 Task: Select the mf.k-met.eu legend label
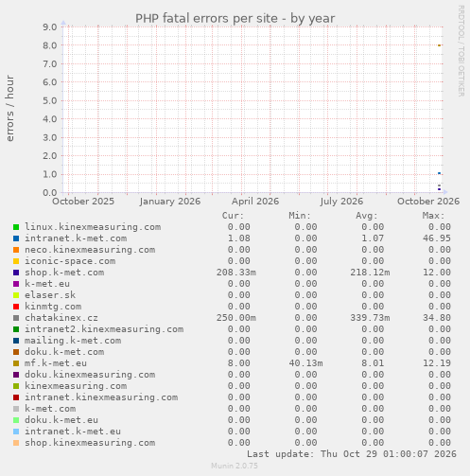(x=56, y=363)
